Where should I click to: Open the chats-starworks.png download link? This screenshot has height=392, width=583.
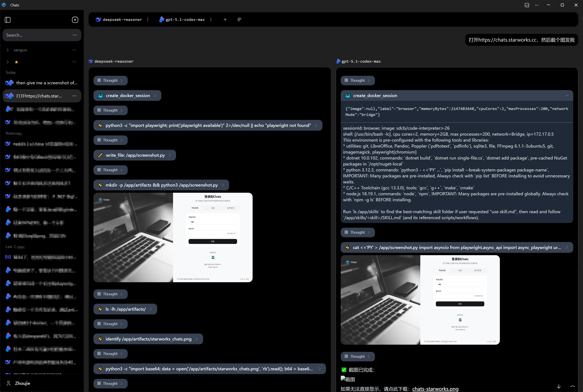pos(435,388)
